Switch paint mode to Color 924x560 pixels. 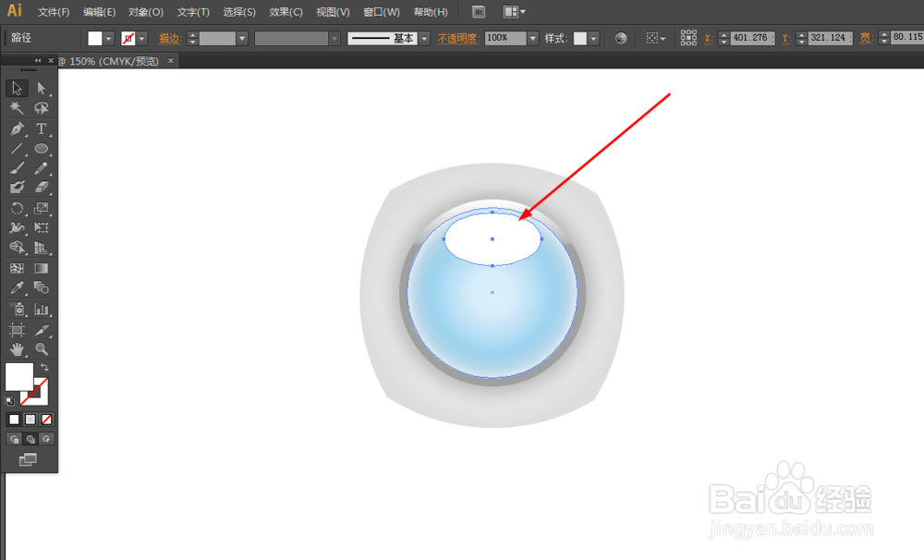(x=14, y=420)
